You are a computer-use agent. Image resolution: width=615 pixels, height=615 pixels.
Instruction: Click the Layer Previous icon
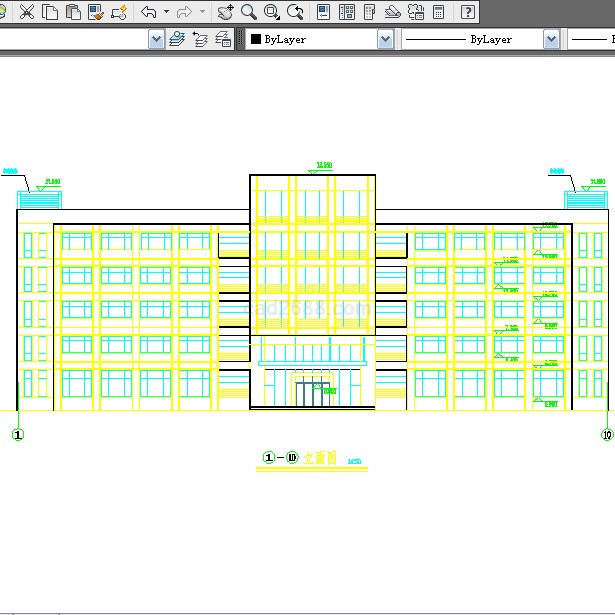click(x=200, y=39)
